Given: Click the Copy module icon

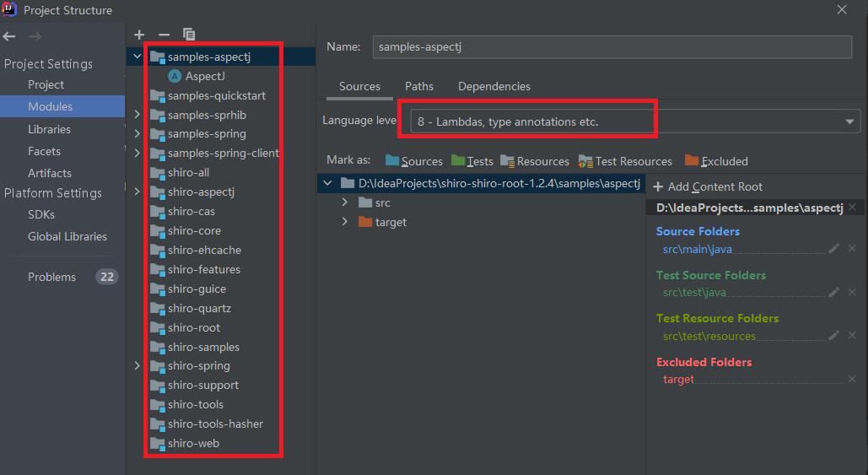Looking at the screenshot, I should click(189, 35).
